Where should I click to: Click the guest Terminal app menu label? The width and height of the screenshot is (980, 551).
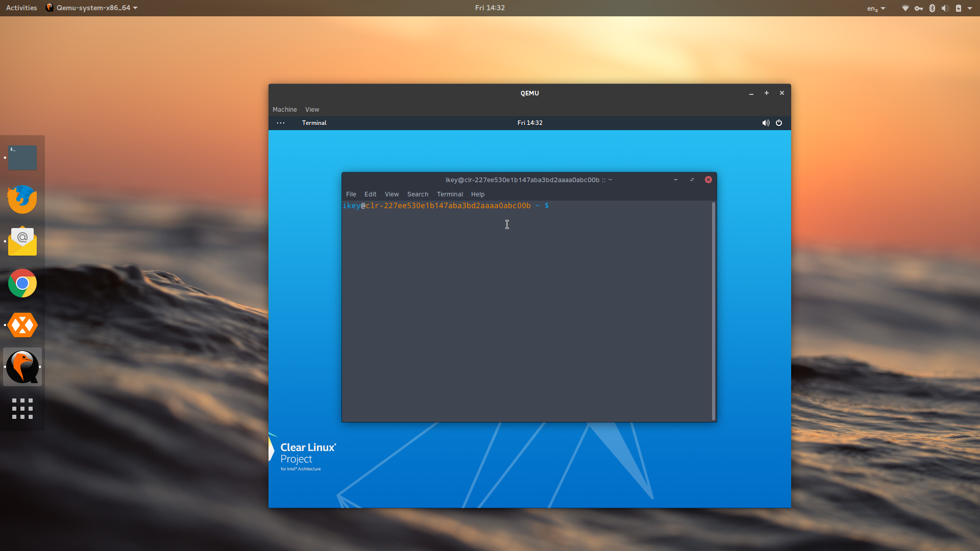[314, 123]
